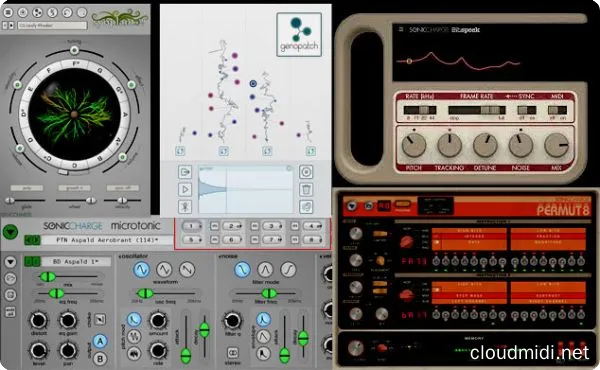This screenshot has height=370, width=600.
Task: Click the Bitspeak MIX knob
Action: click(x=556, y=145)
